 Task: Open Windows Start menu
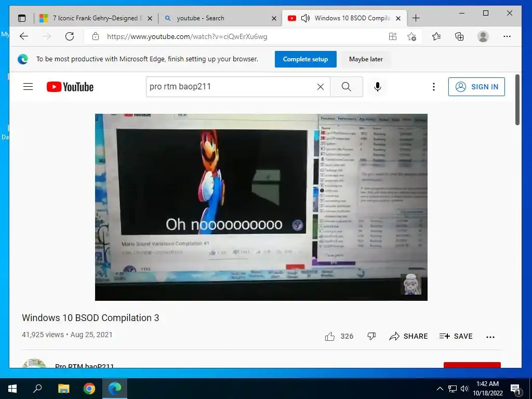point(12,389)
